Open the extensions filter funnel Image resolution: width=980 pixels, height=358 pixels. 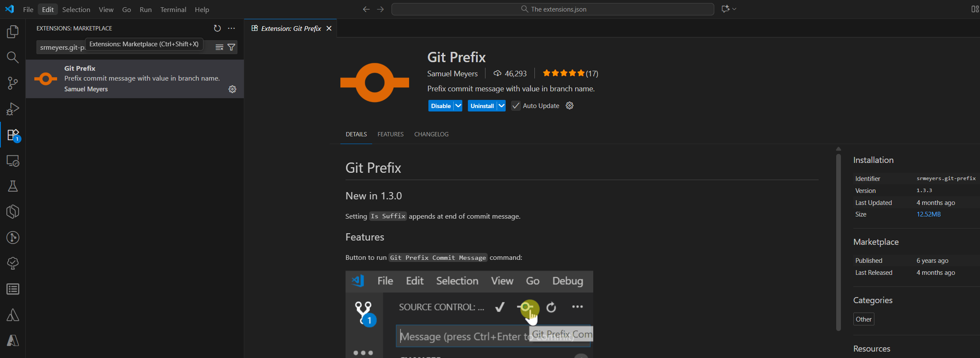231,47
